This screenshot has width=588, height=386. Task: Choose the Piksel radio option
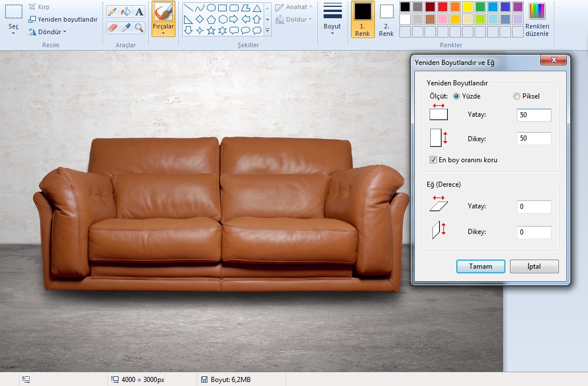tap(517, 96)
